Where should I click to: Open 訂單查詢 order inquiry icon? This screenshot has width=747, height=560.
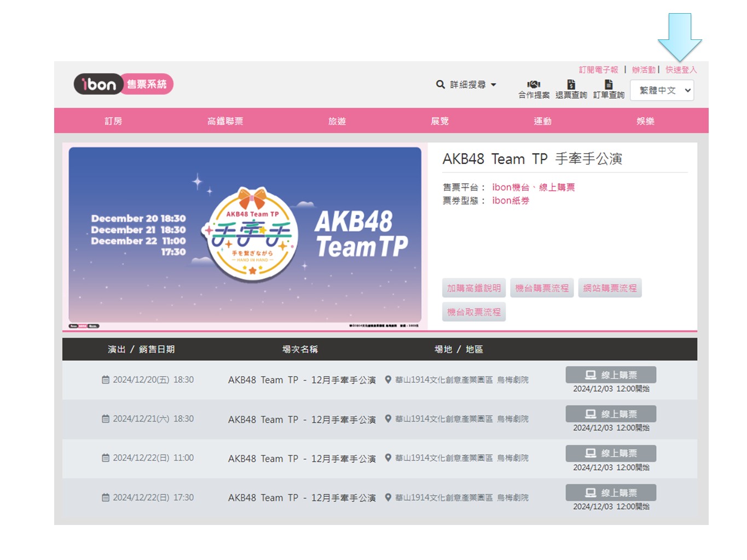(x=609, y=85)
